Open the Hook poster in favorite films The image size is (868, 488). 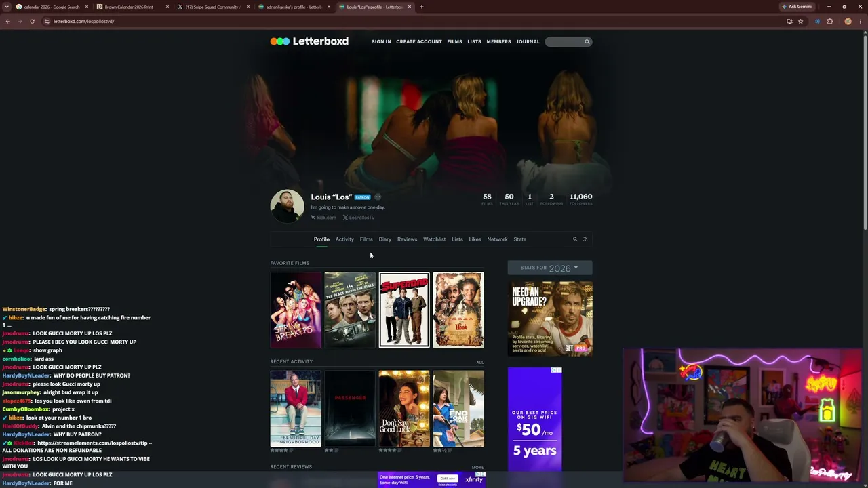coord(458,310)
